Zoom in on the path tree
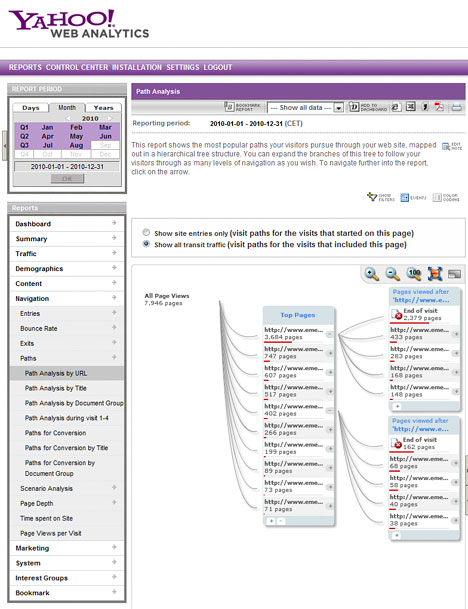This screenshot has height=609, width=468. 372,274
